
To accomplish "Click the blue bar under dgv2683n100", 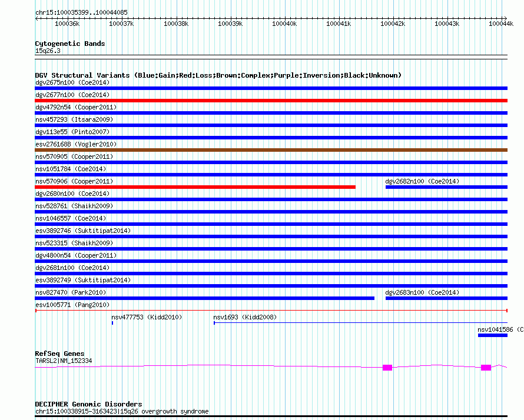I will 446,298.
